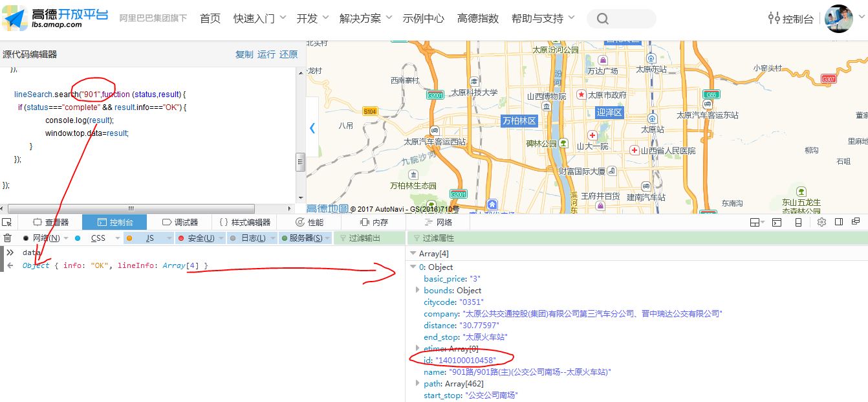Open the CSS filter dropdown arrow
Screen dimensions: 868x402
118,238
